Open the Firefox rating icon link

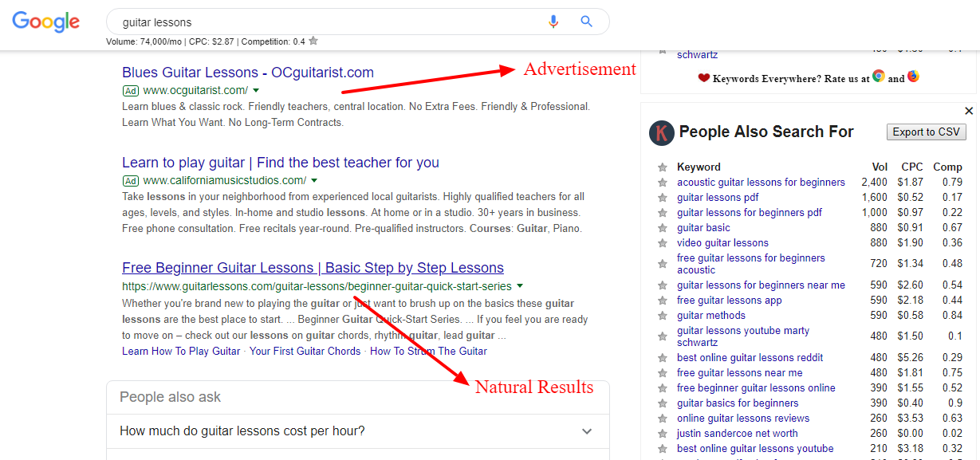click(x=913, y=77)
